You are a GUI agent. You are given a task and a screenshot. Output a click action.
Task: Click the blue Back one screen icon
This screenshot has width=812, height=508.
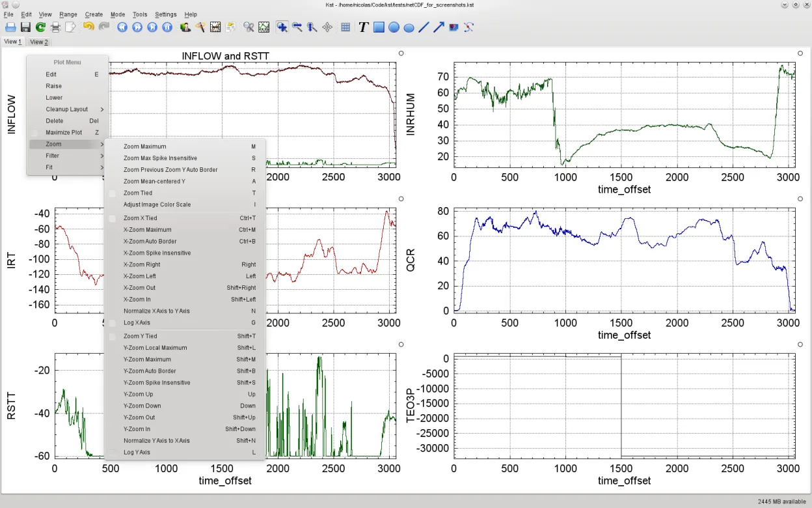(x=122, y=27)
